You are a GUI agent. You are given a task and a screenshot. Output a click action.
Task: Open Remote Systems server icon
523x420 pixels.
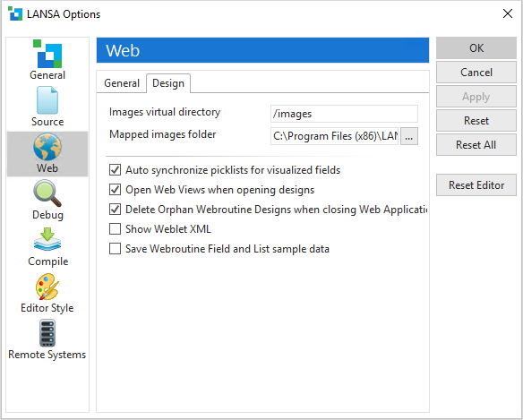(47, 333)
